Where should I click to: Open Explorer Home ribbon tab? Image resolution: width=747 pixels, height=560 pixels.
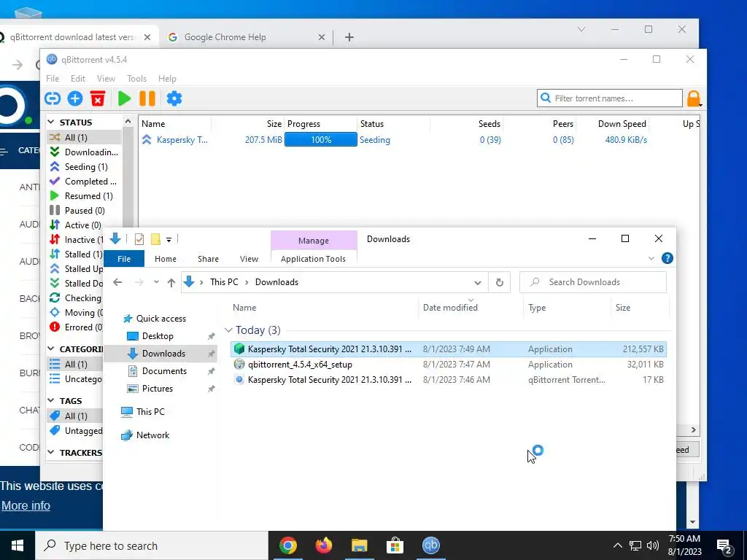click(x=166, y=259)
